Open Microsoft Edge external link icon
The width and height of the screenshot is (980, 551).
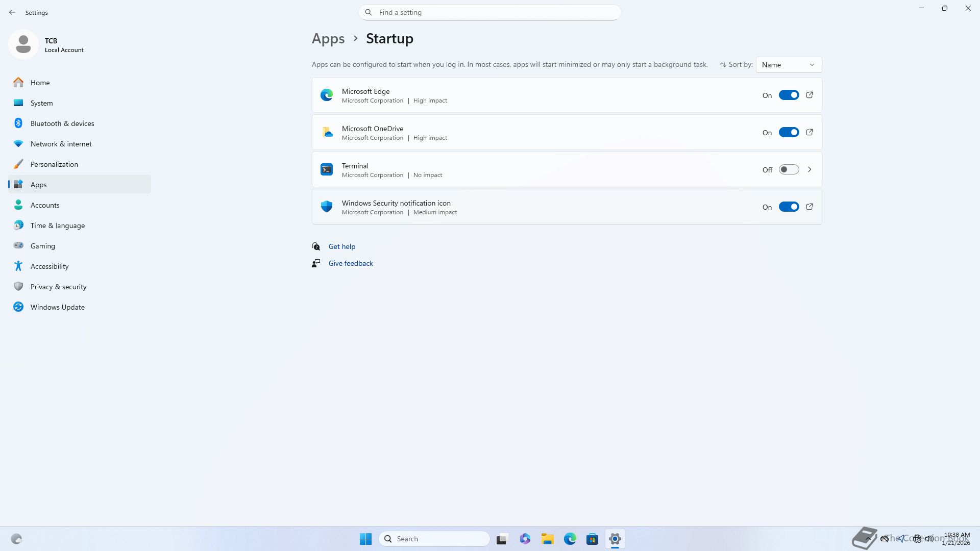810,95
